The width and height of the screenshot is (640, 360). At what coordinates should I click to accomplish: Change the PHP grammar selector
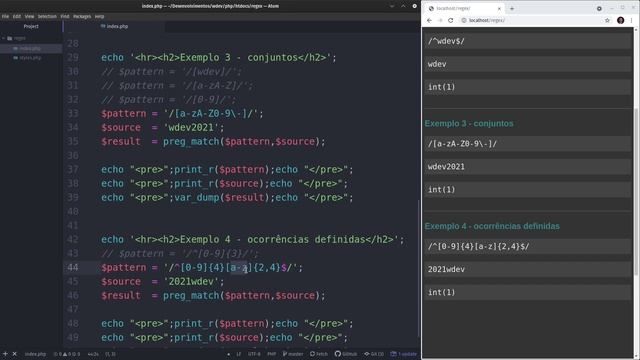coord(271,354)
